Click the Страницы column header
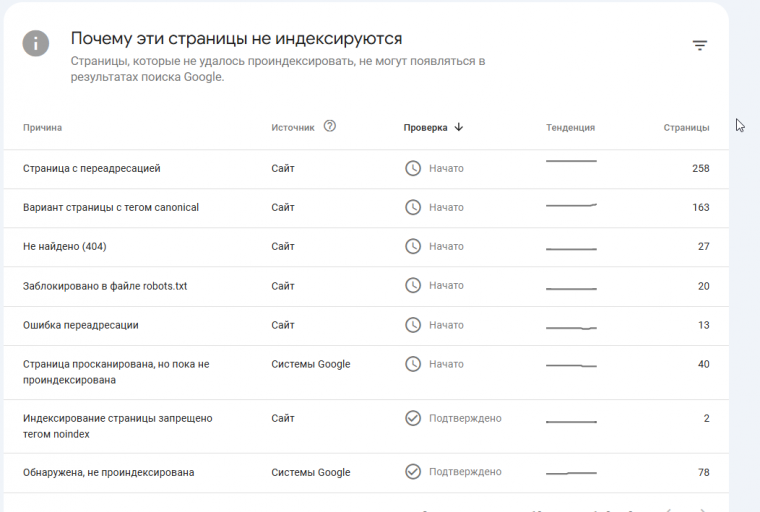The image size is (760, 512). 686,128
